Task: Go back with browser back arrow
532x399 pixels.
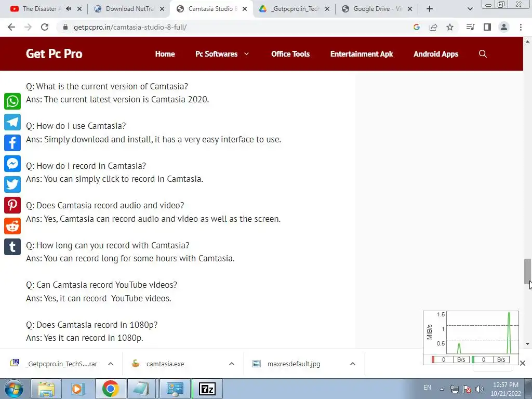Action: [x=11, y=27]
